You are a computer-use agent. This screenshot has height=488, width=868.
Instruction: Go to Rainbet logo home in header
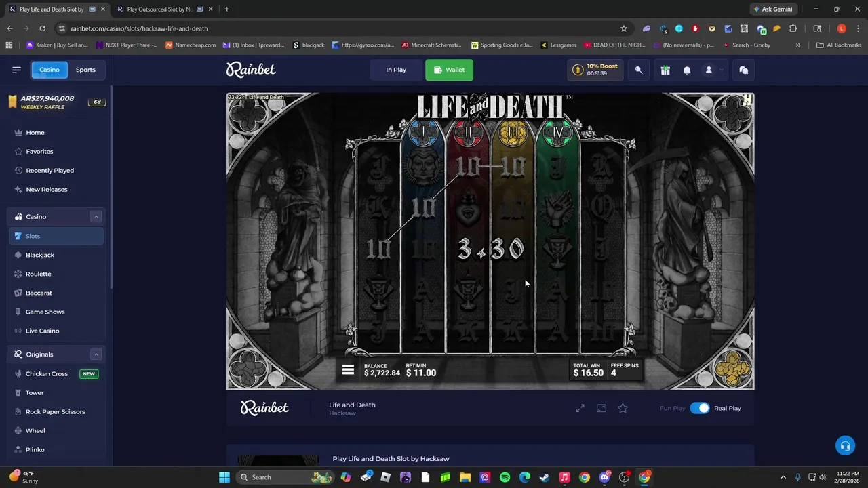[251, 70]
